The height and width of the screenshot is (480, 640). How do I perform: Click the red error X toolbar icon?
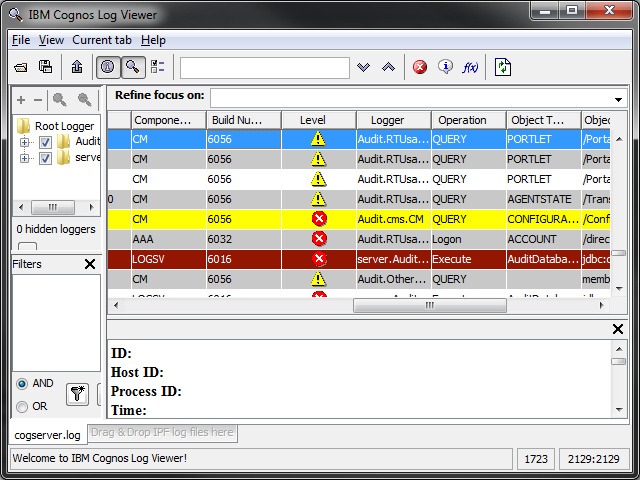420,67
